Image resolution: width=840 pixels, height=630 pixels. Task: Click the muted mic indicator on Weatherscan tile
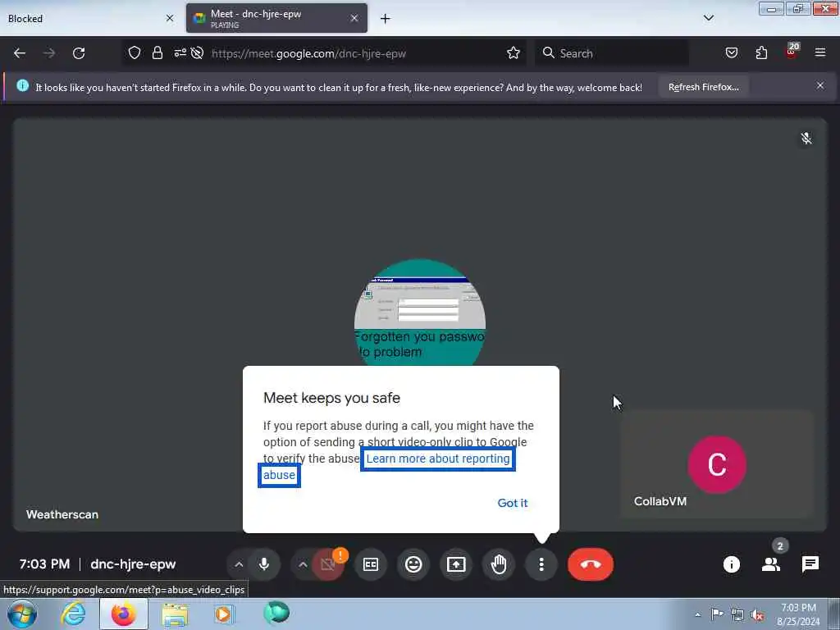(806, 138)
